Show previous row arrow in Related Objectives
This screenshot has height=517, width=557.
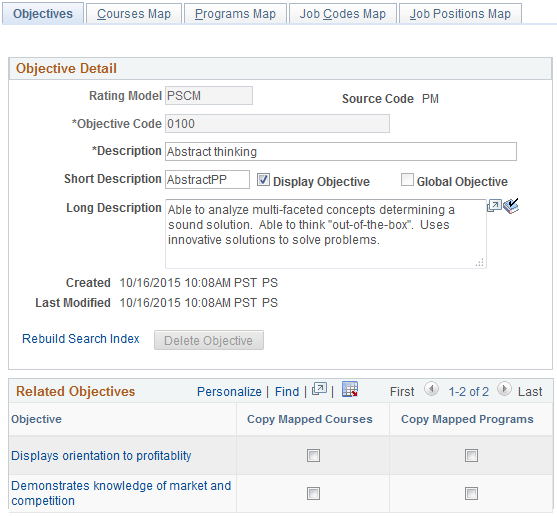431,389
